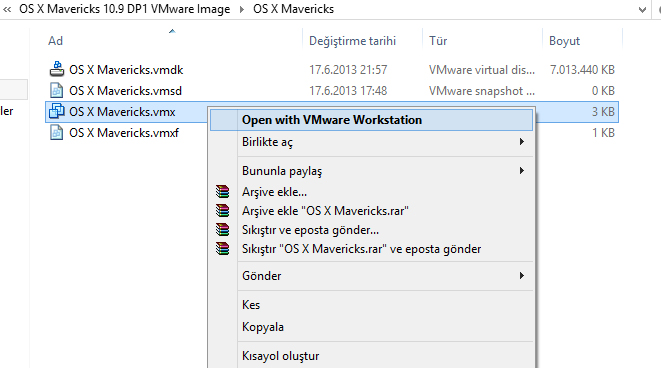Click the type 'VMware snapshot ...'
Image resolution: width=661 pixels, height=368 pixels.
[x=482, y=91]
